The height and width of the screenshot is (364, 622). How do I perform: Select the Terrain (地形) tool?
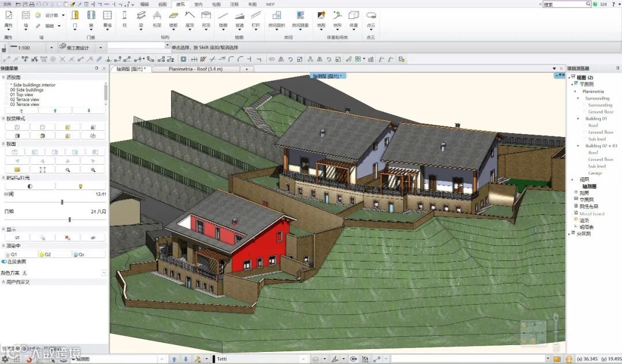tap(337, 20)
